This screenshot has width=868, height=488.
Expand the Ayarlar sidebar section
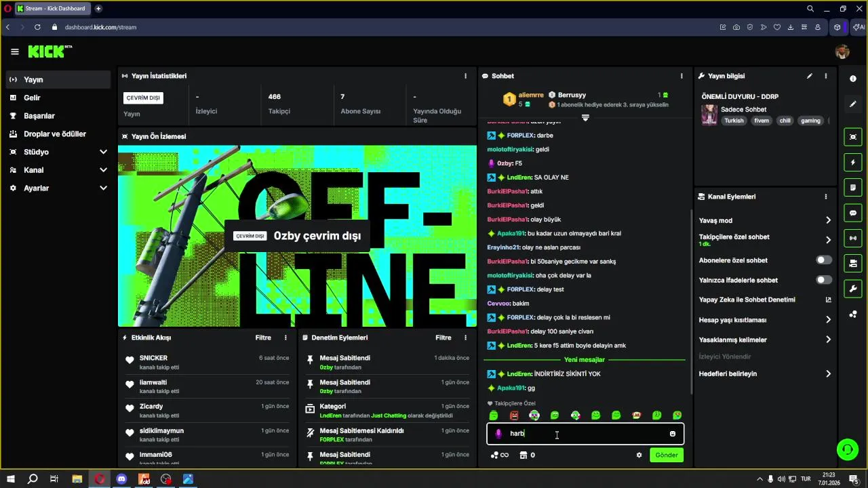point(103,188)
